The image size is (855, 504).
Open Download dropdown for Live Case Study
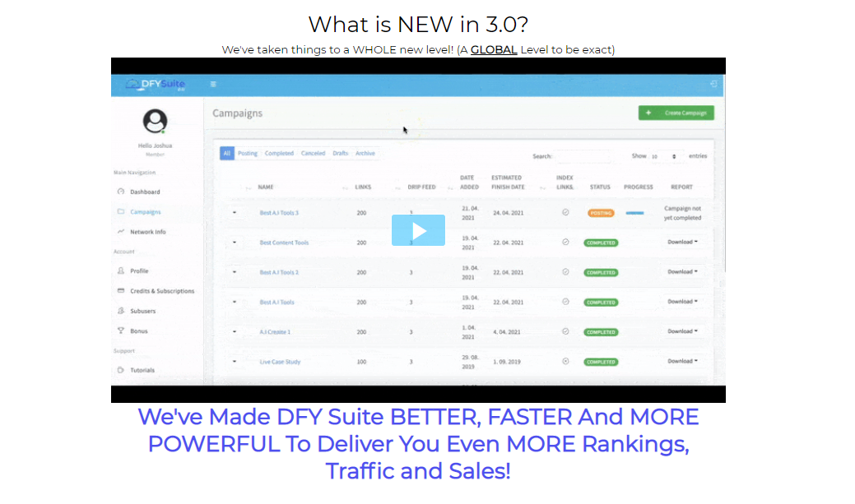(x=683, y=361)
